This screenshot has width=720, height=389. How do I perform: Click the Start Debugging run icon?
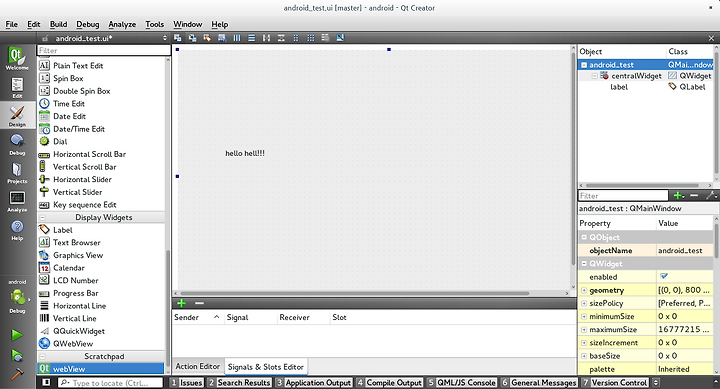click(17, 355)
